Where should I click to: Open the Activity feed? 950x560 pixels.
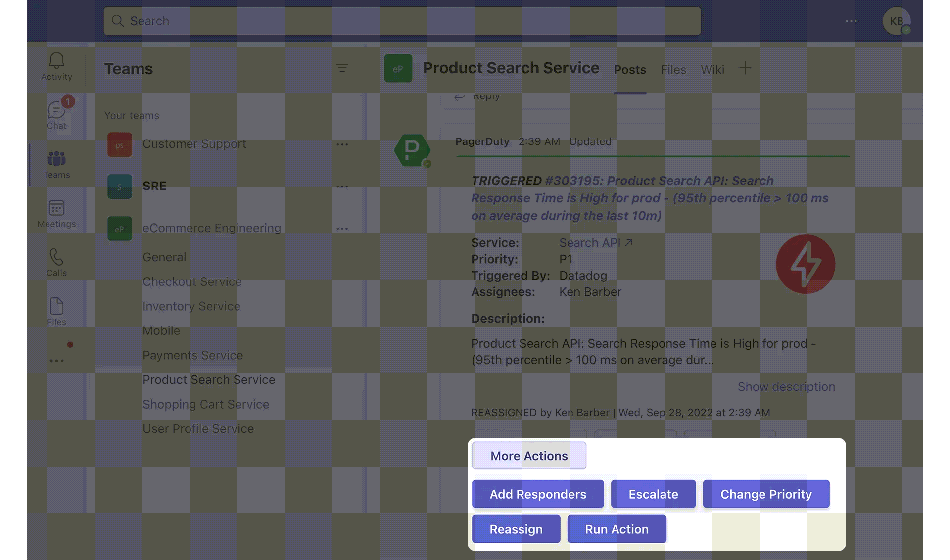point(56,64)
